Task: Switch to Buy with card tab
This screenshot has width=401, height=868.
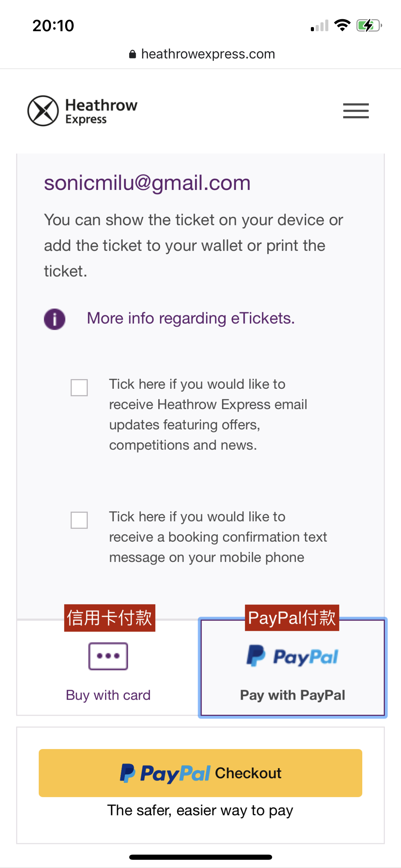Action: point(108,695)
